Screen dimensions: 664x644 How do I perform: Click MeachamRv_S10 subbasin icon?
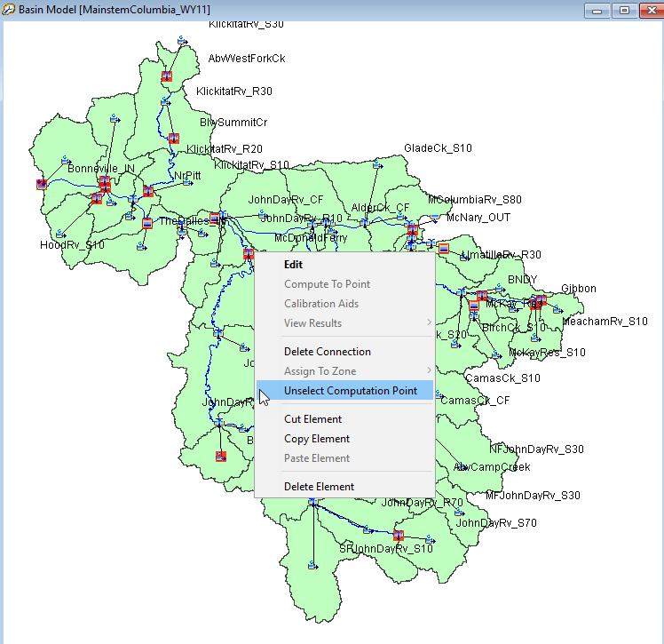tap(557, 310)
